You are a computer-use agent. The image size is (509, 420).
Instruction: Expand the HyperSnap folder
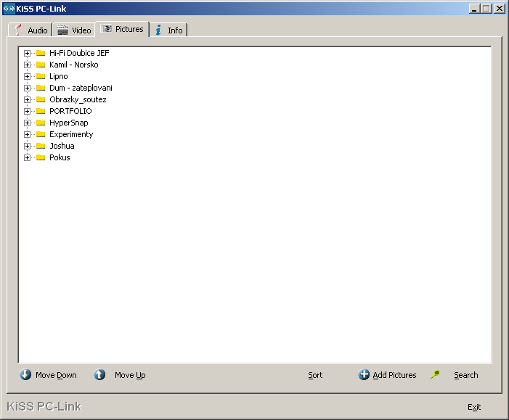(28, 123)
